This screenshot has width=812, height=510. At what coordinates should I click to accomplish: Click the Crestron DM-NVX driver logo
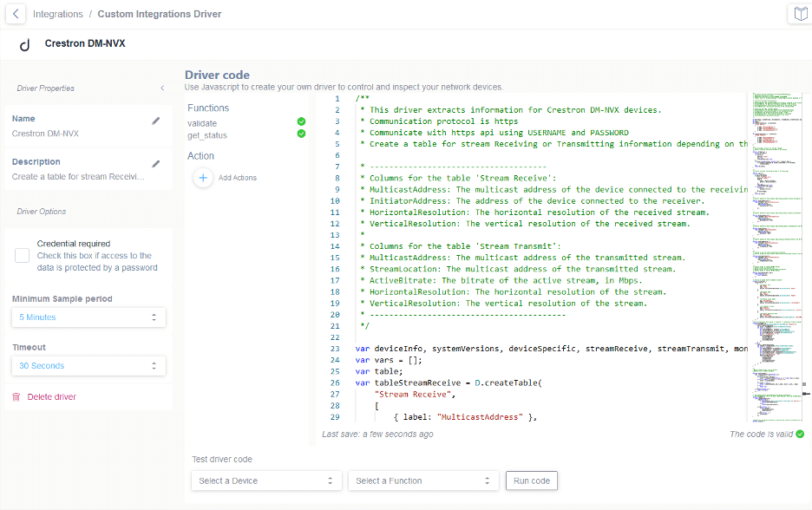pyautogui.click(x=24, y=44)
